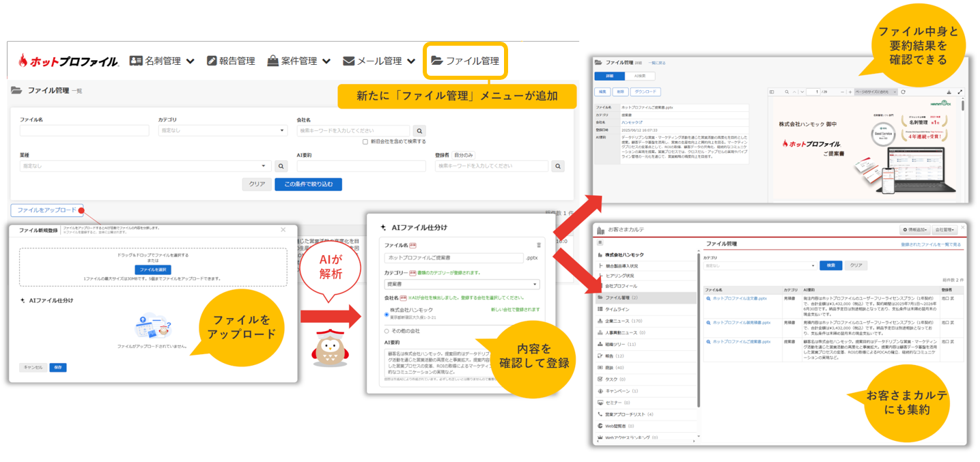This screenshot has height=462, width=980.
Task: Click the ファイル名 search input field
Action: tap(84, 130)
